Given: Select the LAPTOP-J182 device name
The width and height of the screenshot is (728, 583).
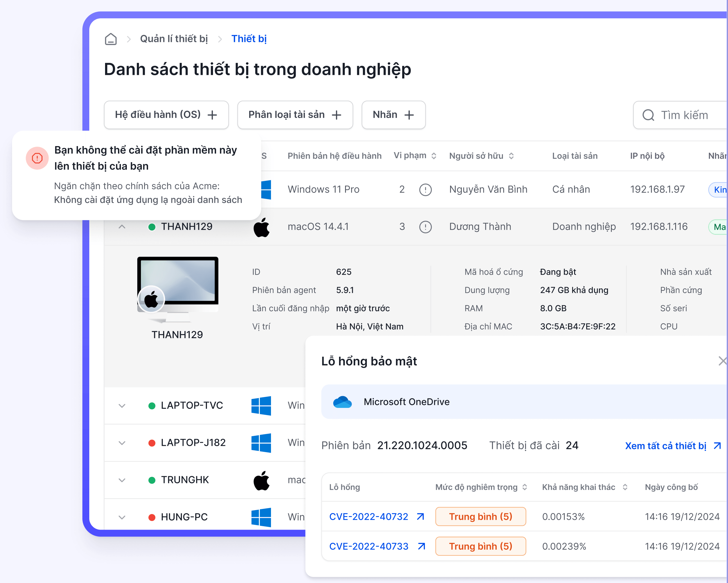Looking at the screenshot, I should [x=193, y=443].
